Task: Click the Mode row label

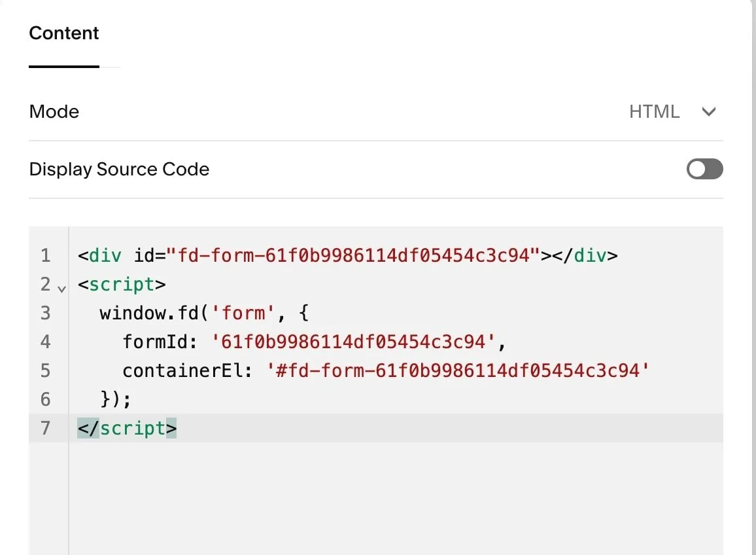Action: (54, 111)
